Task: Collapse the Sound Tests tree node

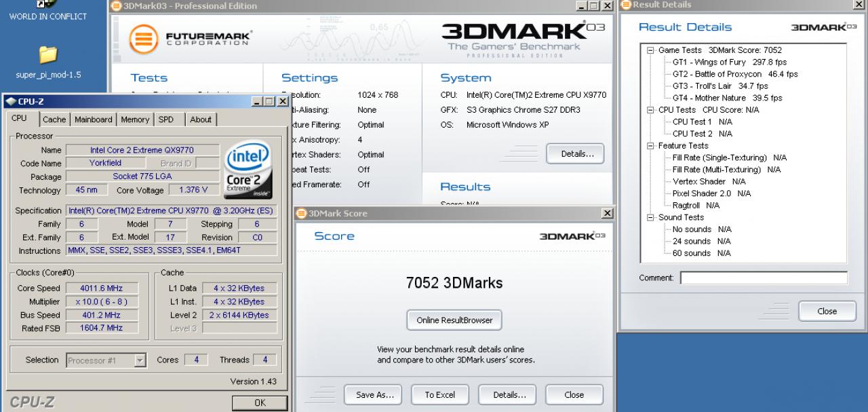Action: [651, 217]
